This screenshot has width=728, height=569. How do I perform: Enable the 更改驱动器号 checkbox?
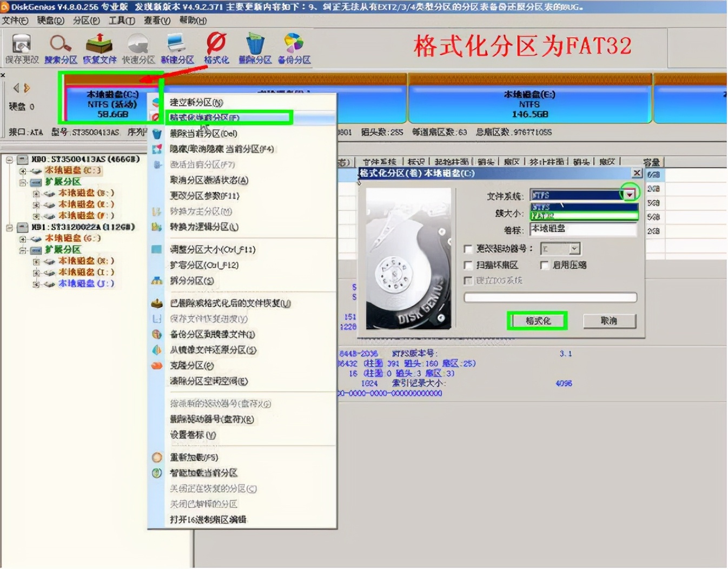[468, 249]
